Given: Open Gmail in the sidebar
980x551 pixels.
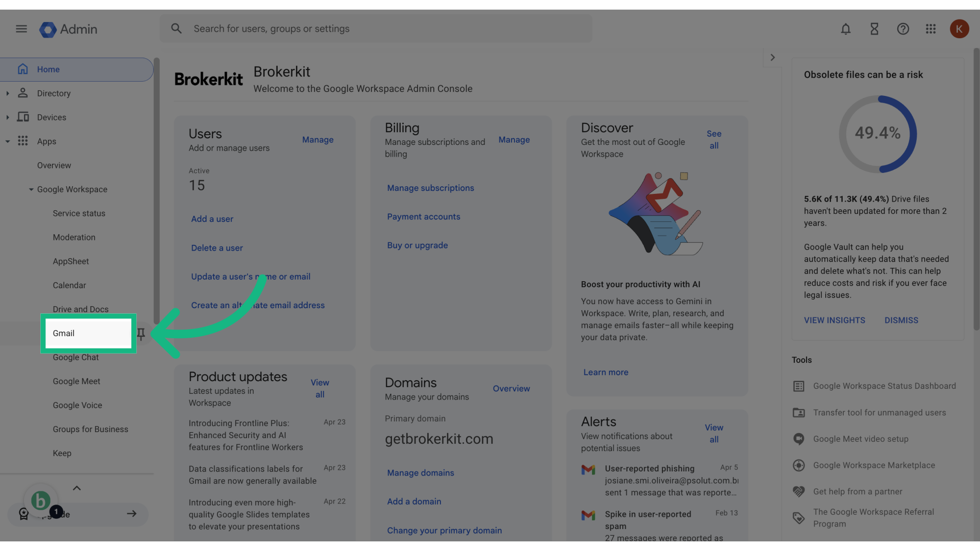Looking at the screenshot, I should pos(88,333).
